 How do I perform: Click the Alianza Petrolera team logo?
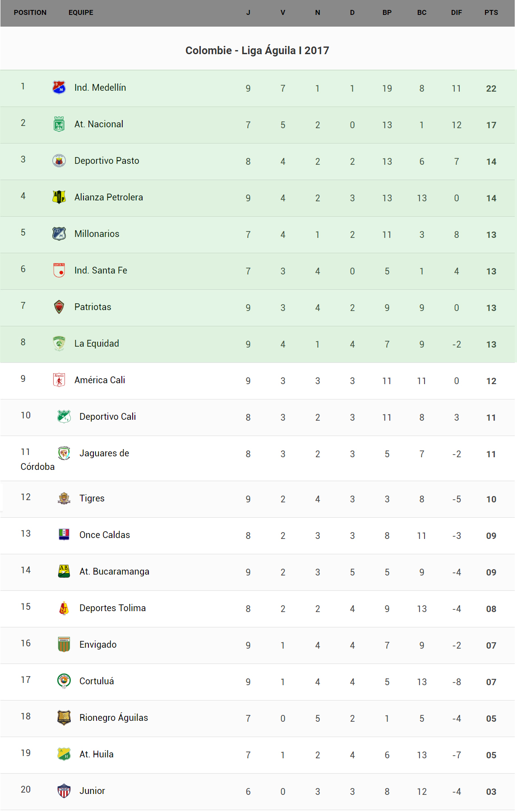59,197
